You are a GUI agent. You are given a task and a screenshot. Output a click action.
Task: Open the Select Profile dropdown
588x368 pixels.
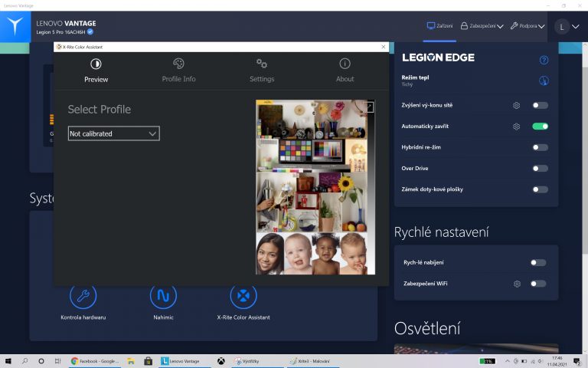113,133
